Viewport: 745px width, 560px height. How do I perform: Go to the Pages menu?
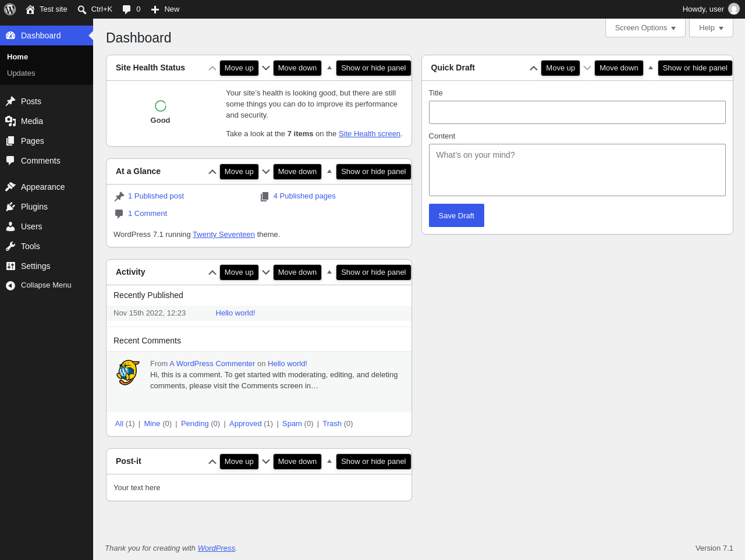[x=47, y=141]
